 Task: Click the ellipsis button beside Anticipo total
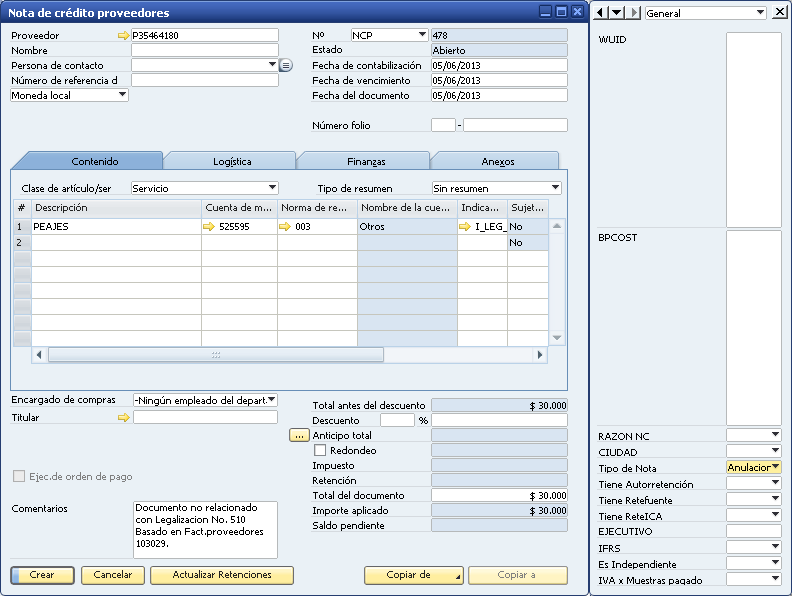(299, 436)
